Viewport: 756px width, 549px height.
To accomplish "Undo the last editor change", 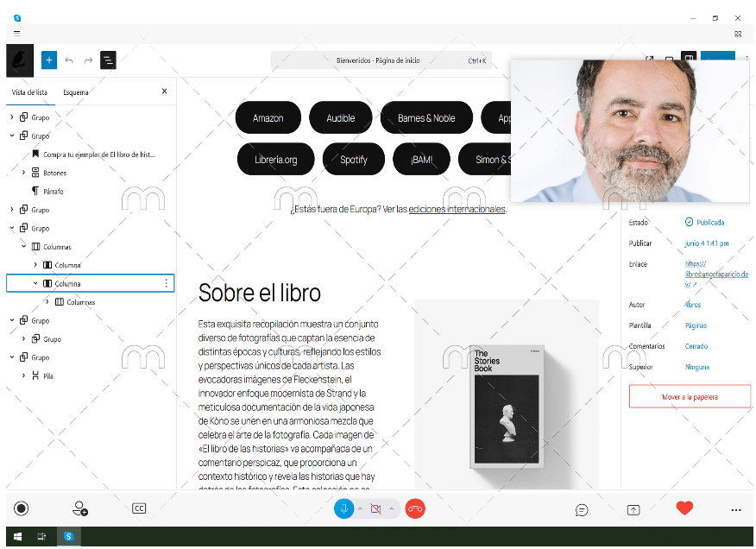I will coord(69,60).
